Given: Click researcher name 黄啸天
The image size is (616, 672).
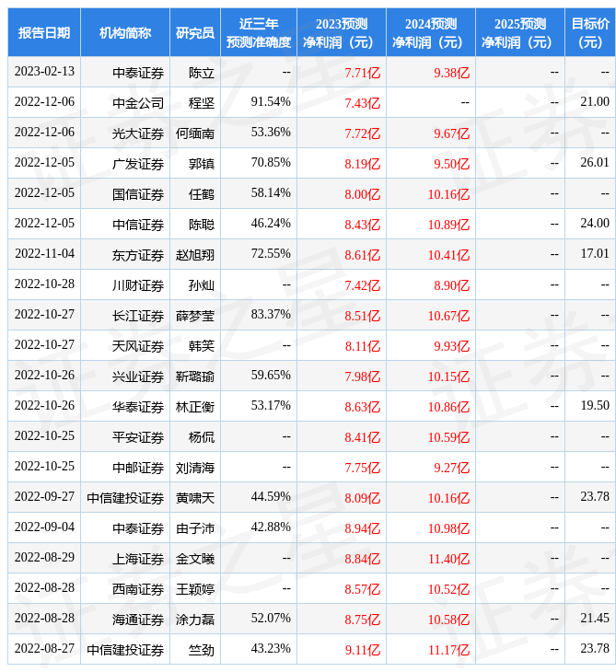Looking at the screenshot, I should [x=195, y=498].
